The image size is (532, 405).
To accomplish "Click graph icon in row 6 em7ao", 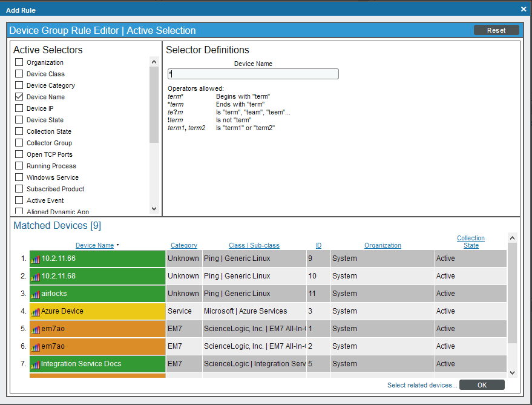I will 35,347.
